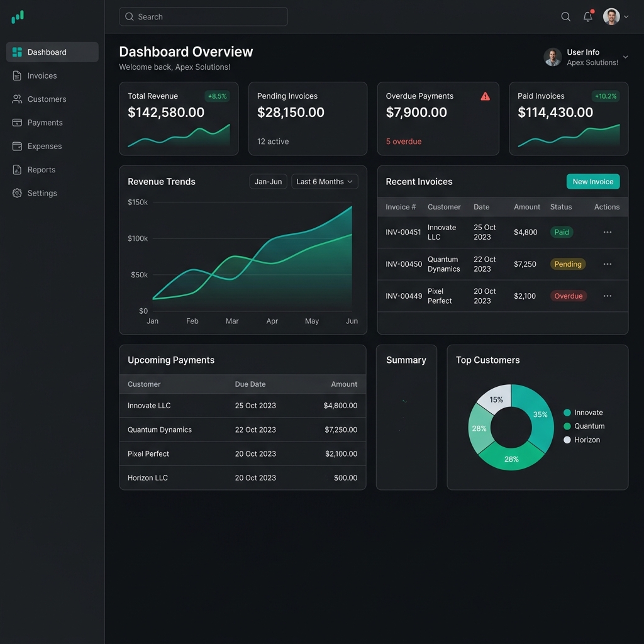This screenshot has width=644, height=644.
Task: Open actions menu for invoice INV-00451
Action: coord(607,232)
